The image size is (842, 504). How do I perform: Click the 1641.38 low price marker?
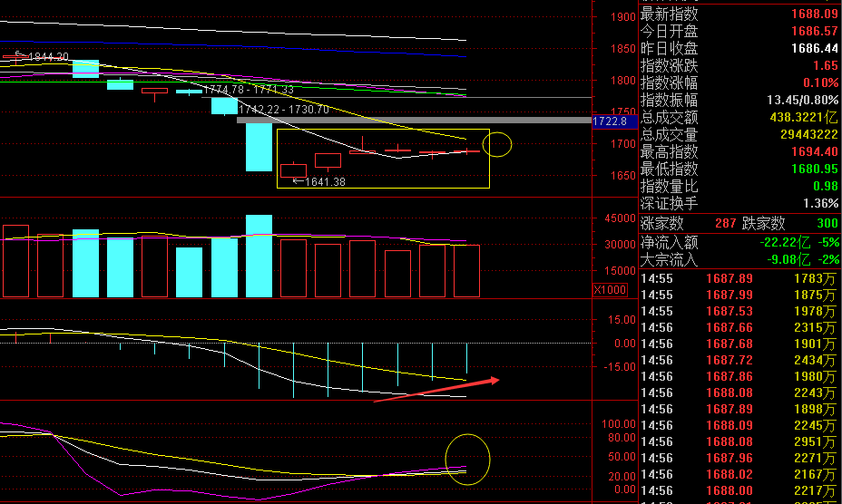(x=322, y=181)
